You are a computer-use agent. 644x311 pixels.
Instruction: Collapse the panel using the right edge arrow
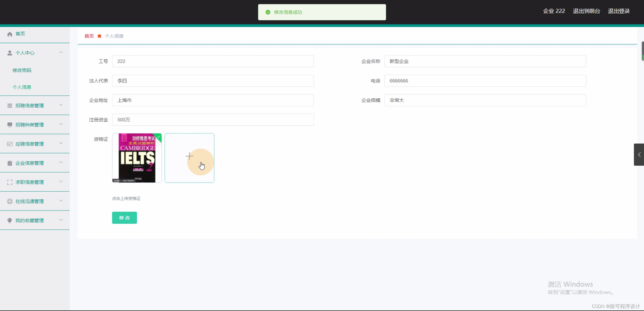pos(639,155)
